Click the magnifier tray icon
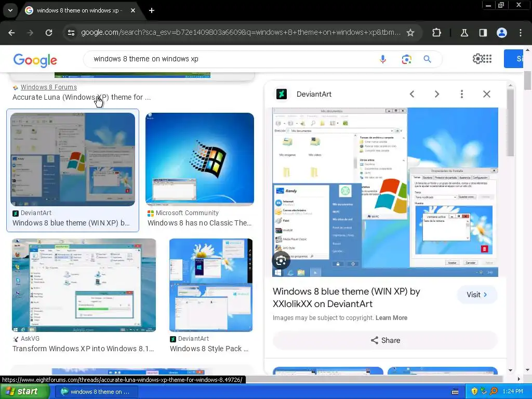Viewport: 532px width, 399px height. point(494,392)
